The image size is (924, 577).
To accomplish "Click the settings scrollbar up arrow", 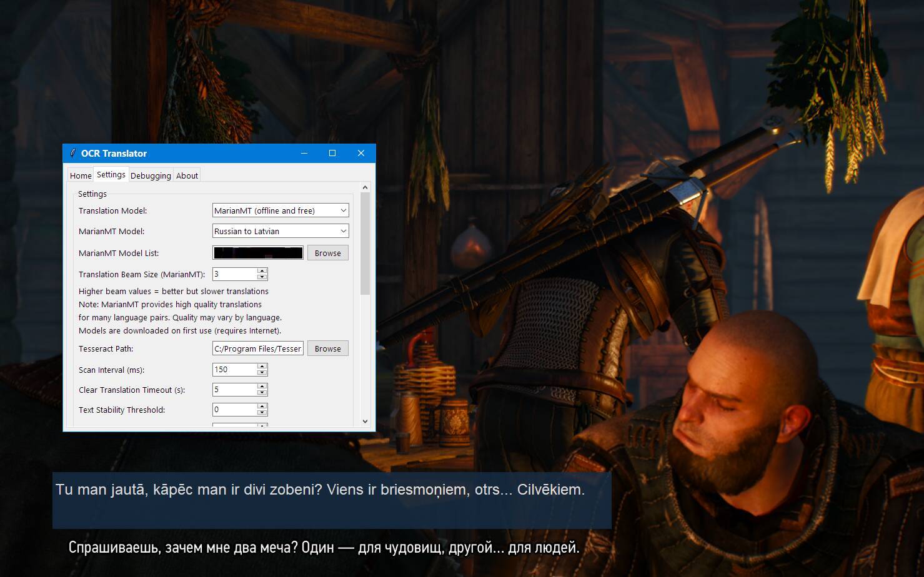I will [365, 187].
